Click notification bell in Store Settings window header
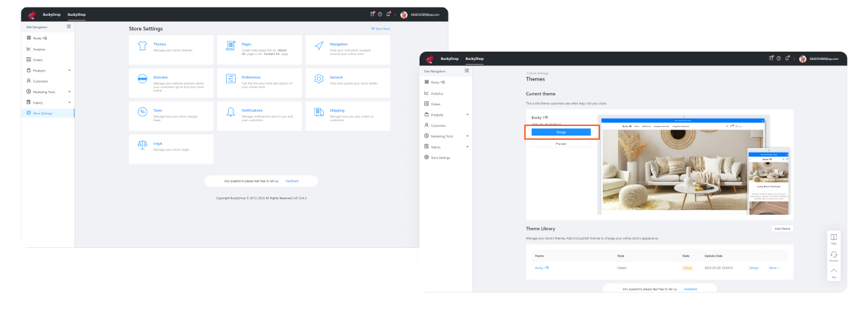 point(389,14)
